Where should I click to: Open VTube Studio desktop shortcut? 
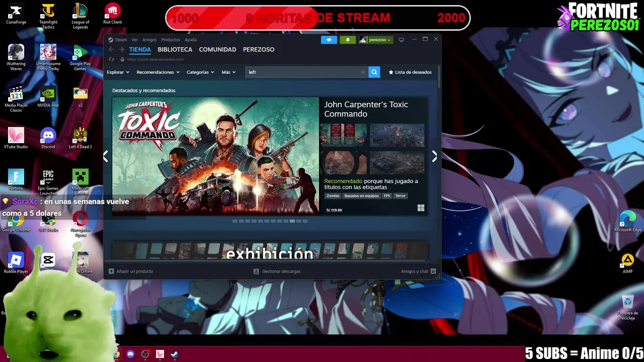pos(16,138)
